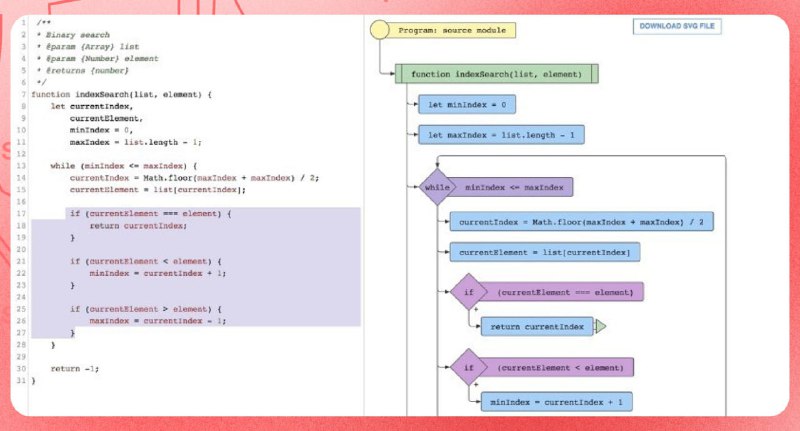Viewport: 800px width, 431px height.
Task: Click the Download SVG File button
Action: click(x=677, y=27)
